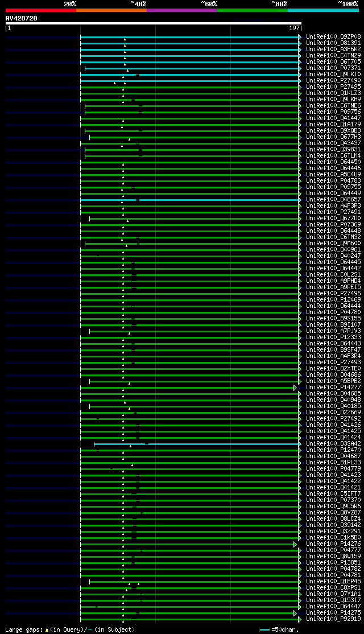The image size is (364, 634).
Task: Open hit UniRef100_P27490 label
Action: click(x=333, y=80)
